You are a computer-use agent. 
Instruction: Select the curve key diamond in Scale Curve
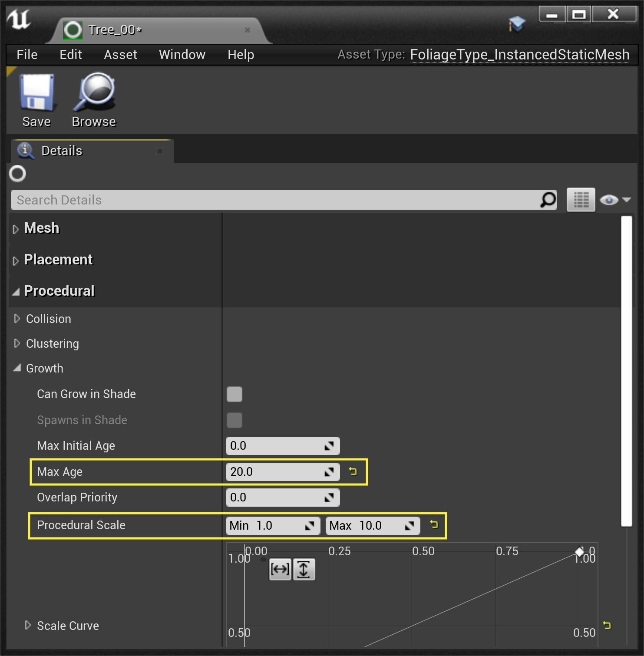(579, 552)
